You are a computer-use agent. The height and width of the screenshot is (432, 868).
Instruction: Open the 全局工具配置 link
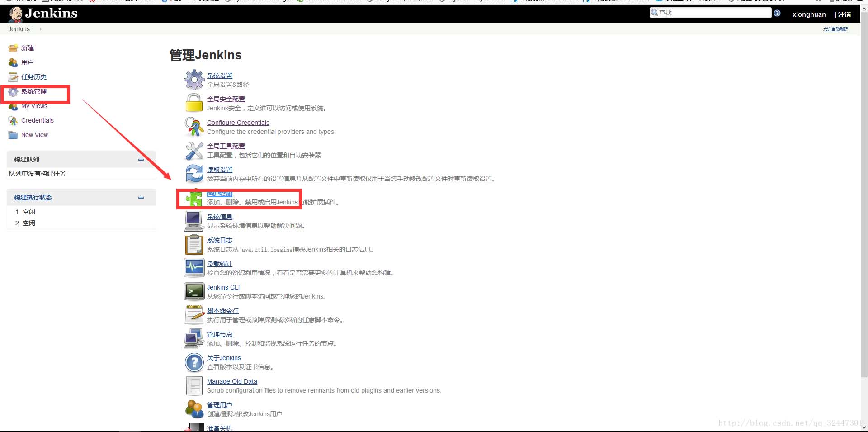coord(226,146)
